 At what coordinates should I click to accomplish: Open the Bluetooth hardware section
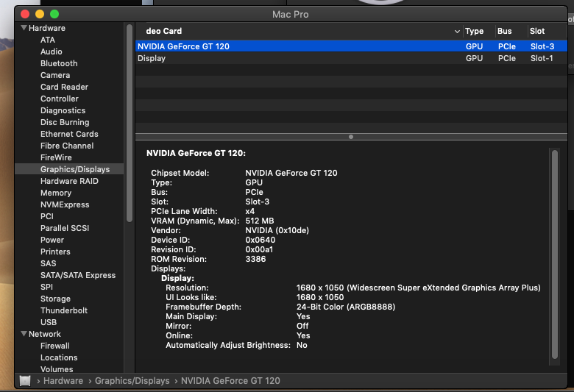click(x=59, y=63)
